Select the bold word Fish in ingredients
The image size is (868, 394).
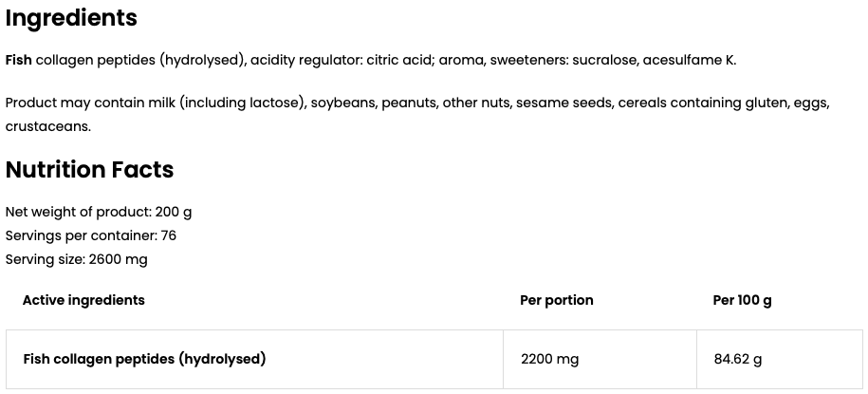[18, 60]
